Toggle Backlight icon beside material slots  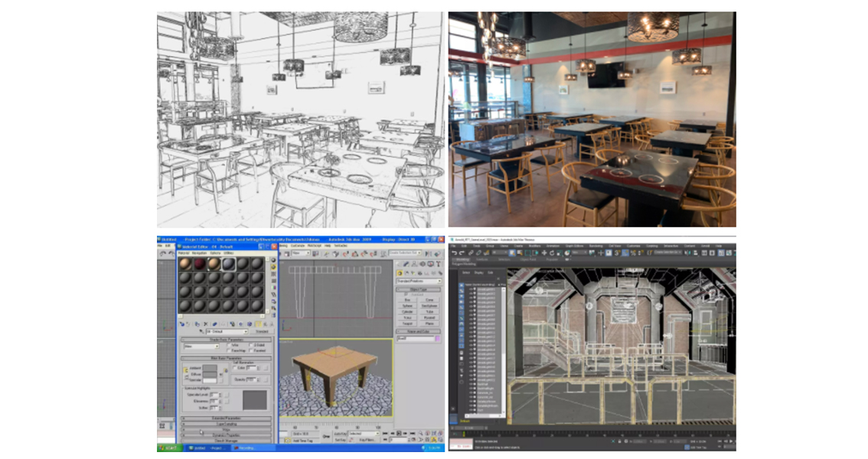[x=273, y=266]
